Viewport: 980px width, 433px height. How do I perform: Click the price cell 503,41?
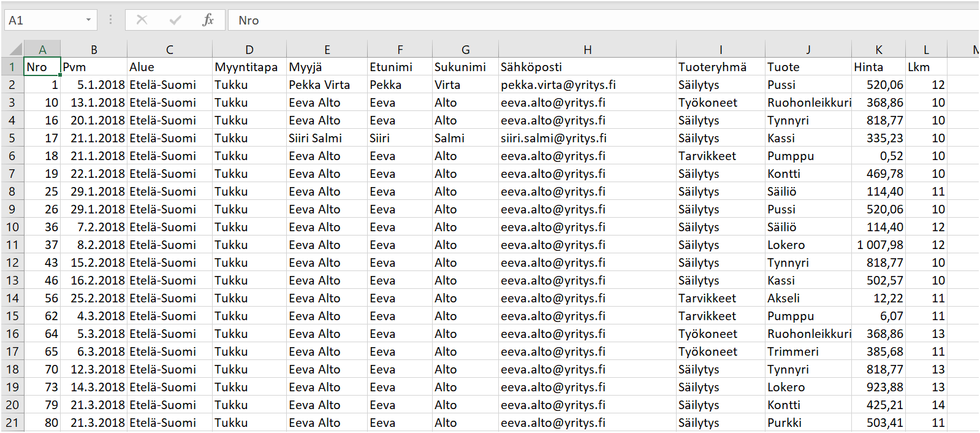pos(879,423)
